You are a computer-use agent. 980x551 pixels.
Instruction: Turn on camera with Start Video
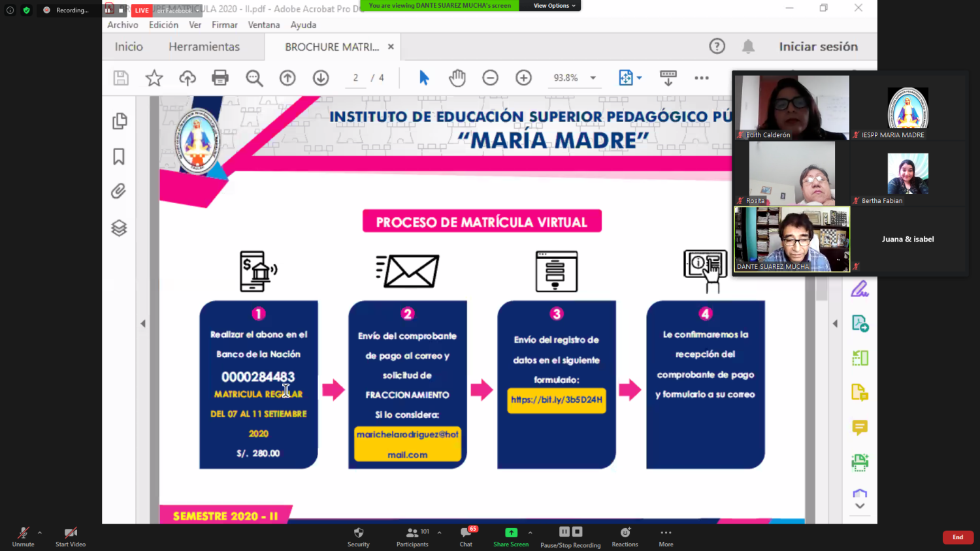71,536
